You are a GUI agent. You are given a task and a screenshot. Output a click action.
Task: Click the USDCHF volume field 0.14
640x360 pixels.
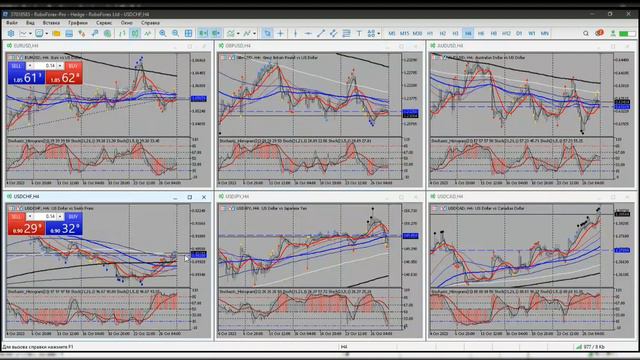click(45, 216)
